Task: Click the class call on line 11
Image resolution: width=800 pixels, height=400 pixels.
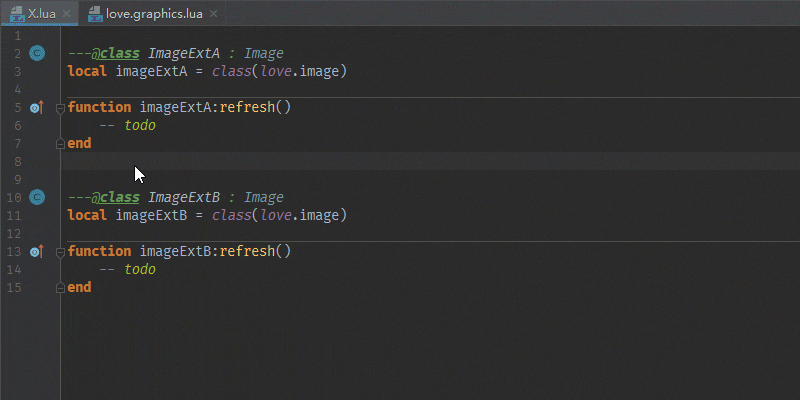Action: (x=232, y=215)
